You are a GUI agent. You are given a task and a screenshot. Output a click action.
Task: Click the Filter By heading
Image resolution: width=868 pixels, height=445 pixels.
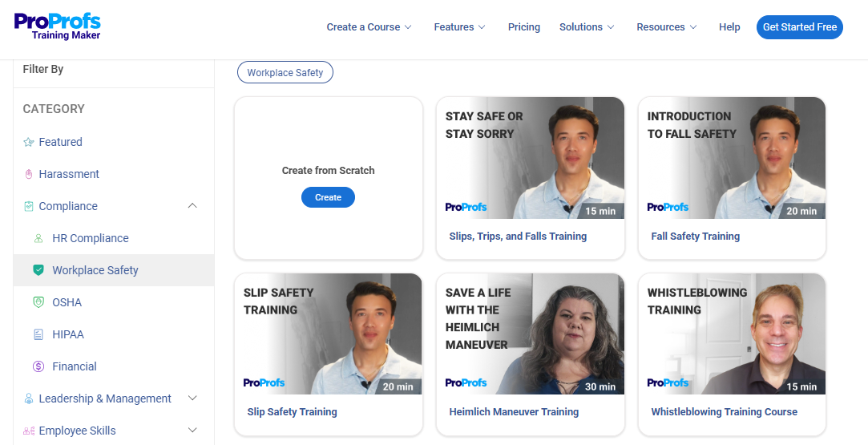coord(43,69)
